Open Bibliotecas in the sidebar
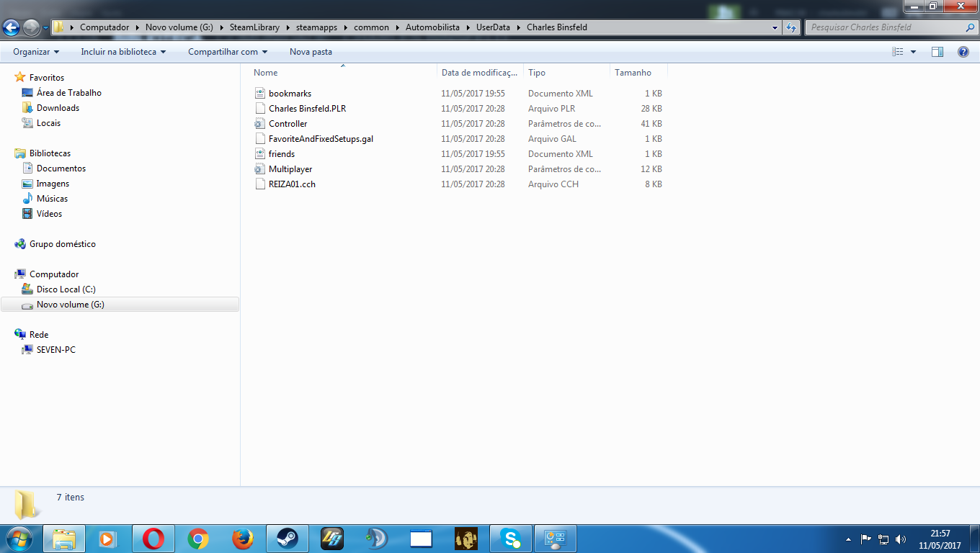Viewport: 980px width, 553px height. [x=50, y=153]
